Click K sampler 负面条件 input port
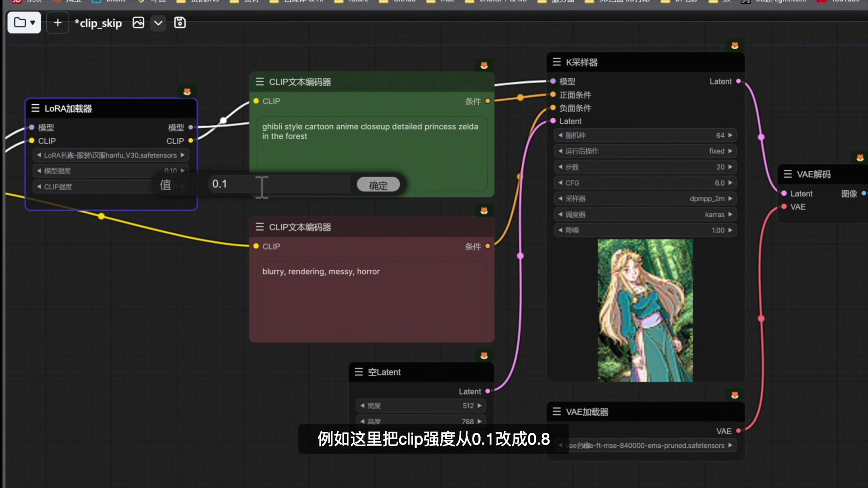The height and width of the screenshot is (488, 868). pyautogui.click(x=553, y=108)
